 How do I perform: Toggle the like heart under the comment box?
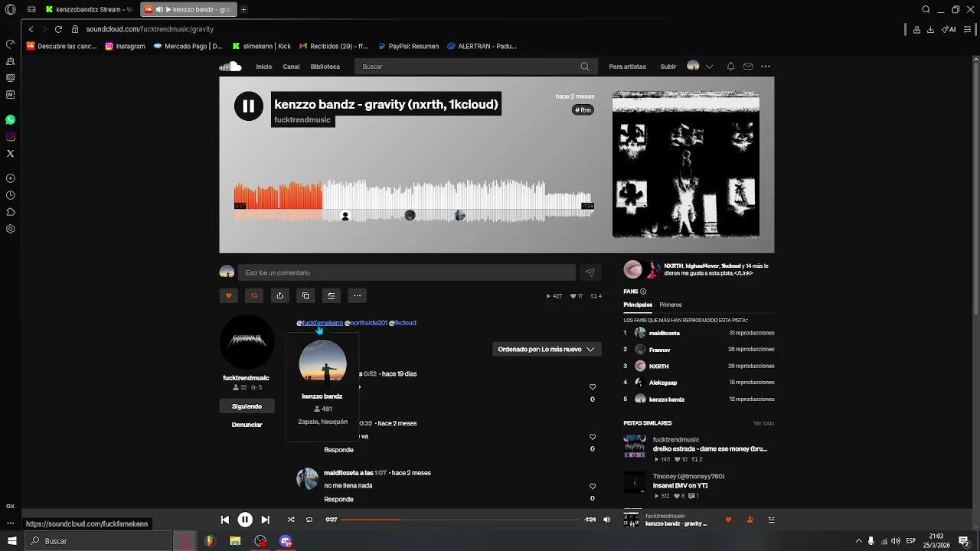pos(228,295)
